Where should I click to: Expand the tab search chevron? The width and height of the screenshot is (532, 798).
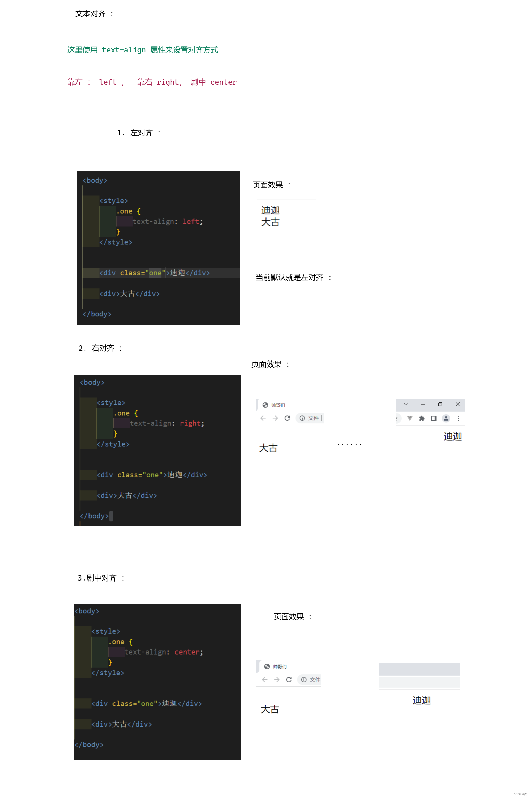click(x=405, y=404)
